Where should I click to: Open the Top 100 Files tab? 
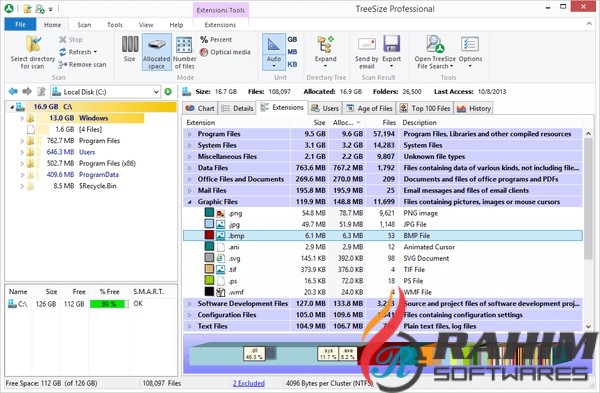[x=424, y=108]
